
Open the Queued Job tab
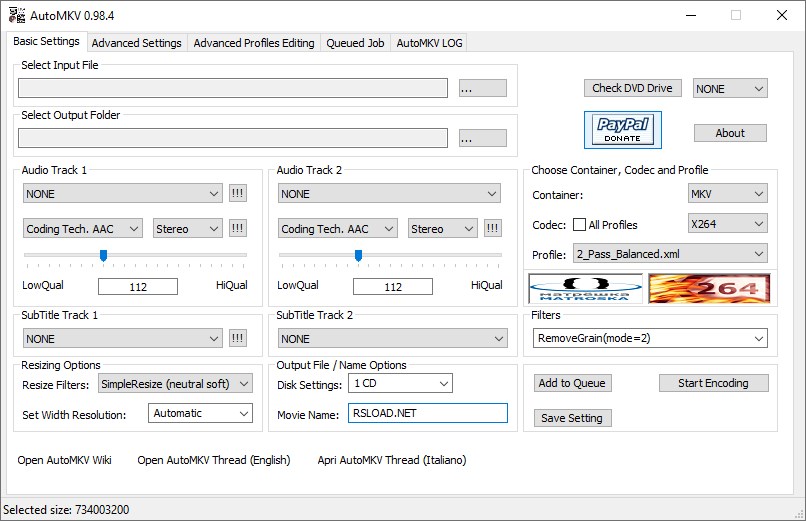click(354, 43)
